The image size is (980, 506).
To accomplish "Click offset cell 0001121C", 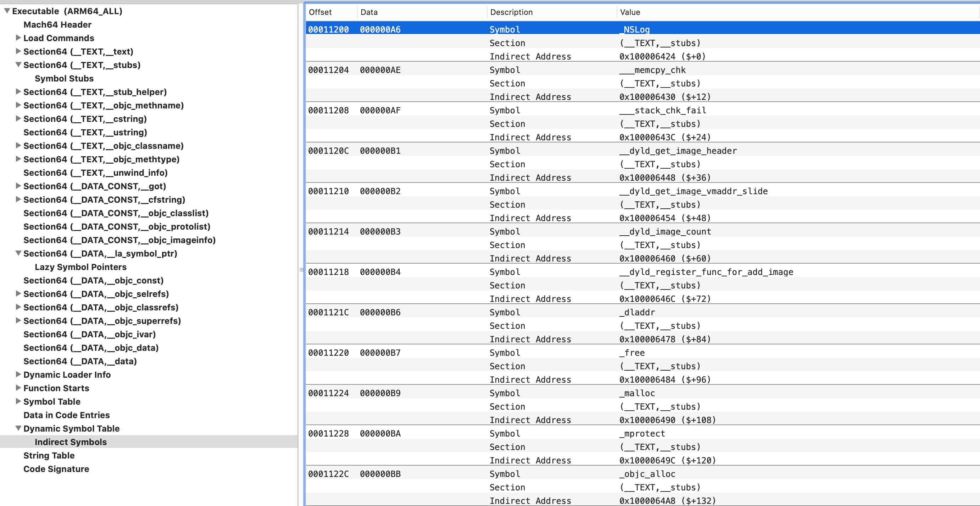I will point(328,313).
